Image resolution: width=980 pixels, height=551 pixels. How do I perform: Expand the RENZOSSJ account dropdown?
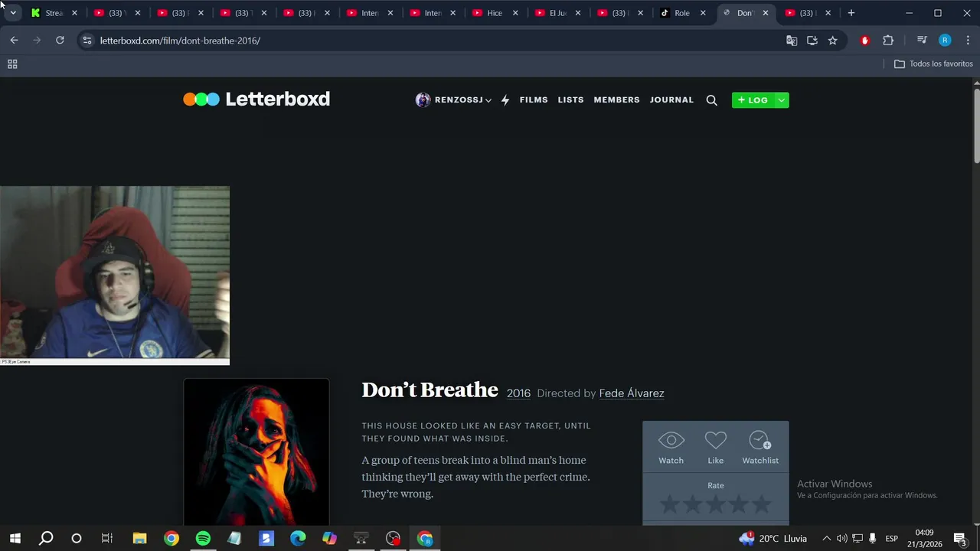point(488,100)
